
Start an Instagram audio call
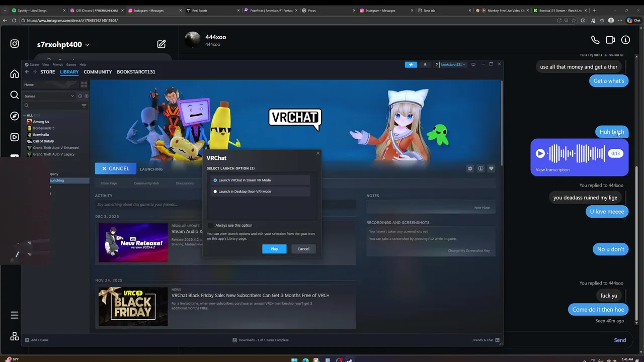pyautogui.click(x=595, y=40)
